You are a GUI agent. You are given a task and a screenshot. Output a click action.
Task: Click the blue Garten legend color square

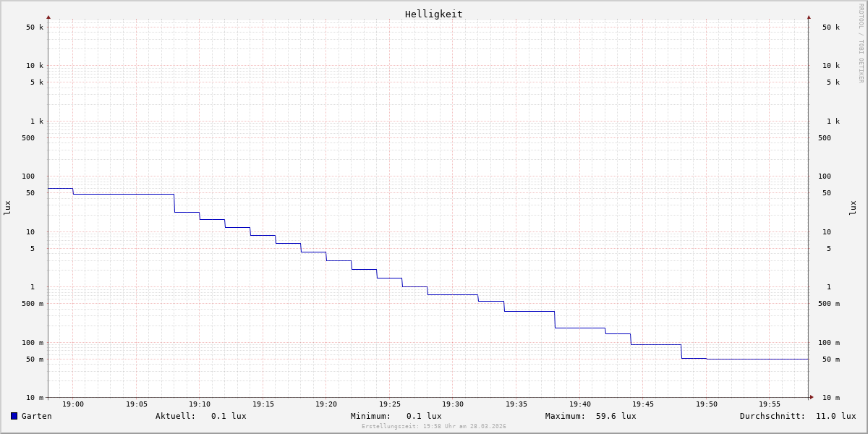pyautogui.click(x=14, y=416)
